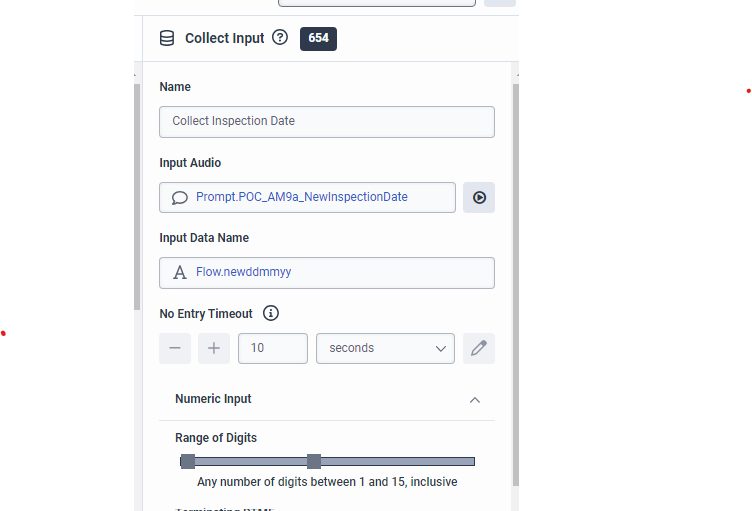This screenshot has width=752, height=511.
Task: Click the pencil edit expression icon
Action: (479, 348)
